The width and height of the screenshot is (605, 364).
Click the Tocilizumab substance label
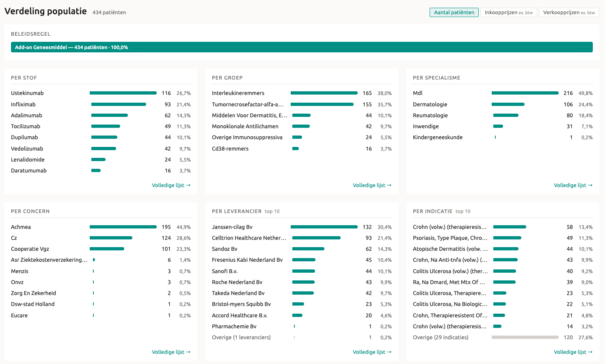[26, 127]
